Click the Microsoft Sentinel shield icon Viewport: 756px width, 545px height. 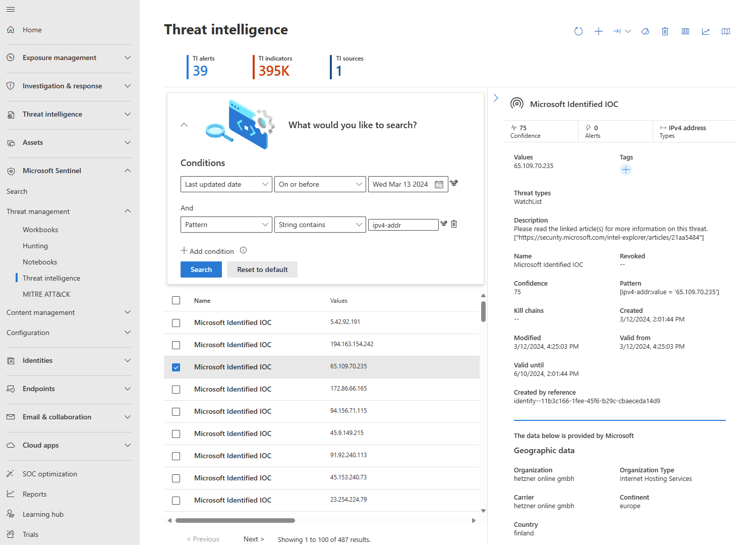click(11, 171)
